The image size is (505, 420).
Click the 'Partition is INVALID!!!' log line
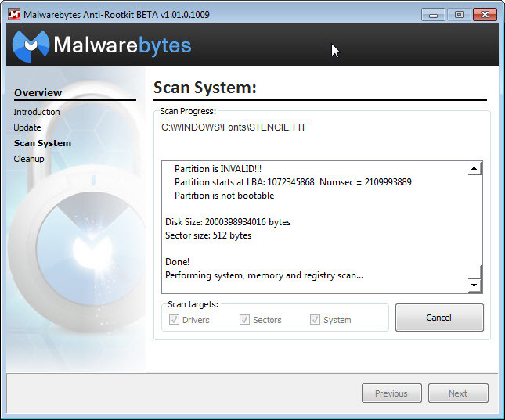point(218,169)
